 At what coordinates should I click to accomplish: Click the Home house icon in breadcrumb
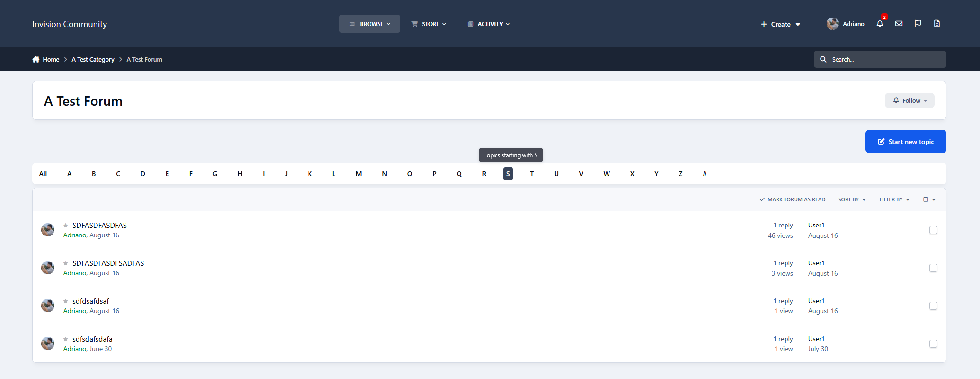point(36,59)
